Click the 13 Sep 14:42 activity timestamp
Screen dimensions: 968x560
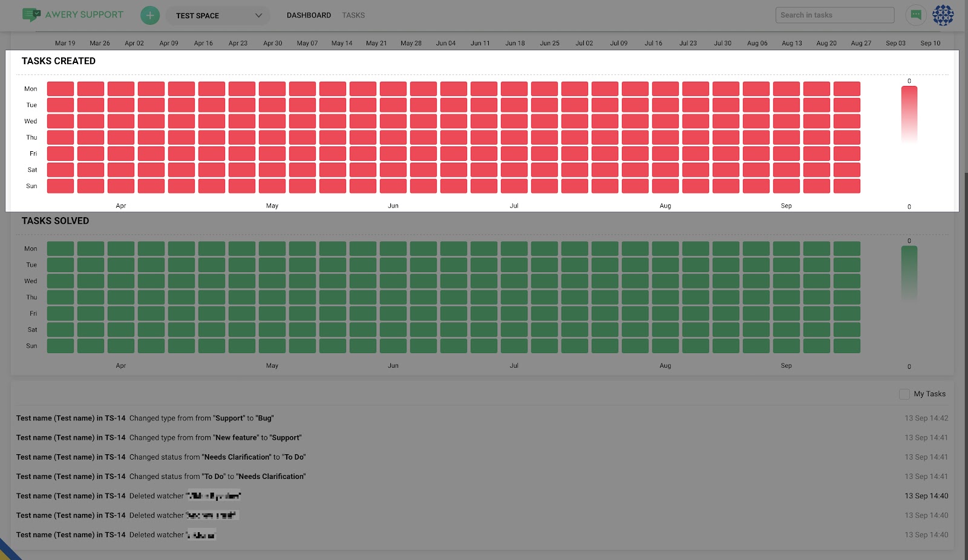pyautogui.click(x=926, y=418)
